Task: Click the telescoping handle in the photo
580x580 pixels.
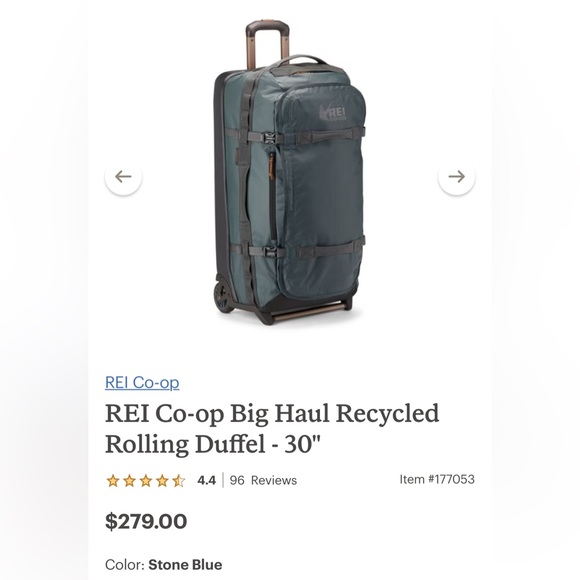Action: click(267, 44)
